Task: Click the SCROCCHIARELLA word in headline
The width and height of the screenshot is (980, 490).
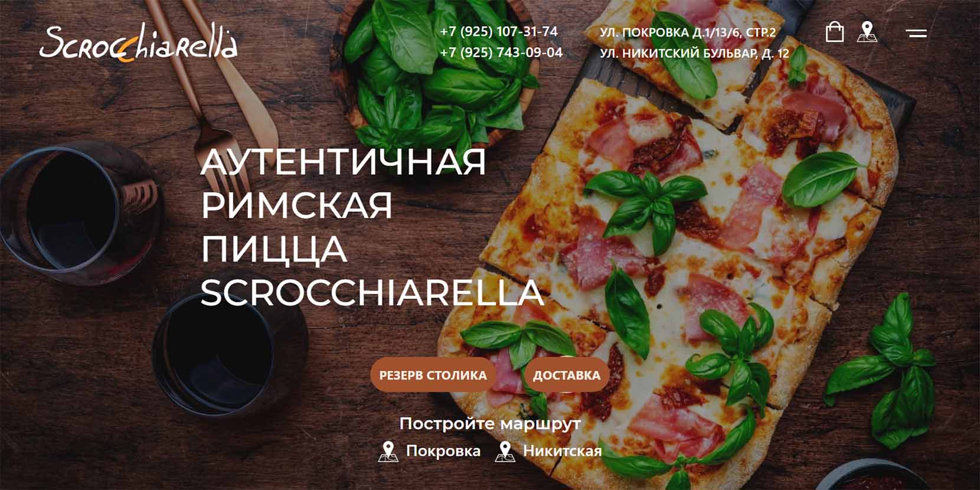Action: (x=372, y=293)
